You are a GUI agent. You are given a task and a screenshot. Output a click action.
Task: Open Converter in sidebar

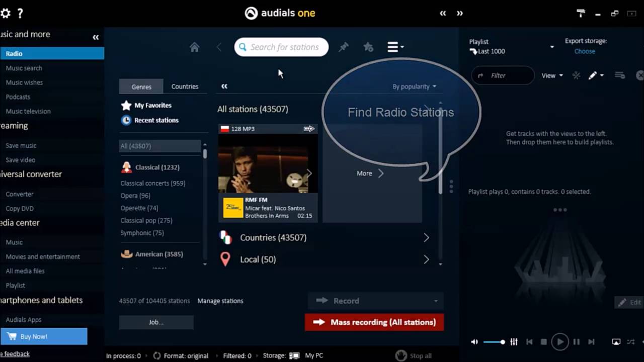[x=20, y=194]
